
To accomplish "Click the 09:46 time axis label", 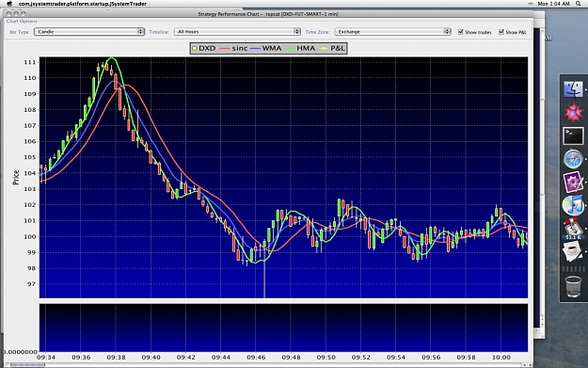I will coord(256,357).
